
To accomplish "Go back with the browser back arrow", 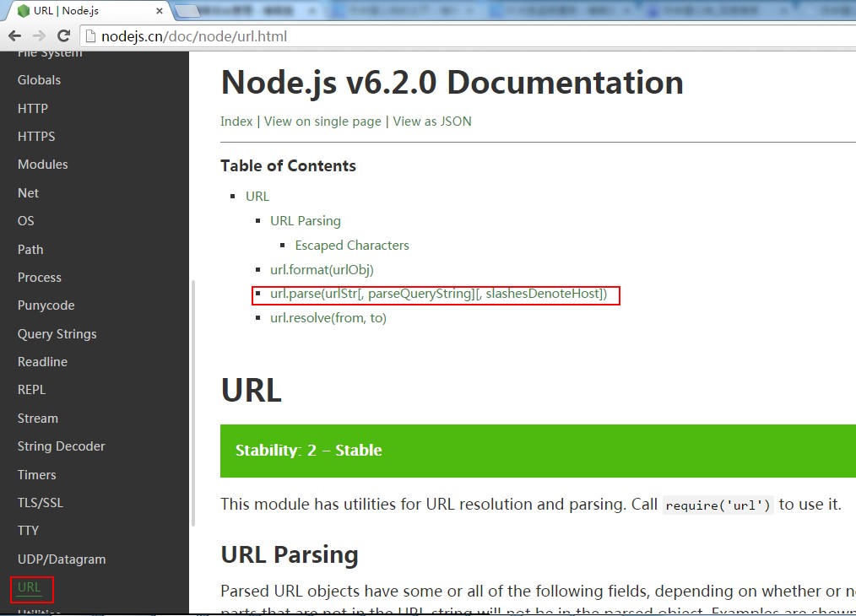I will pyautogui.click(x=14, y=36).
